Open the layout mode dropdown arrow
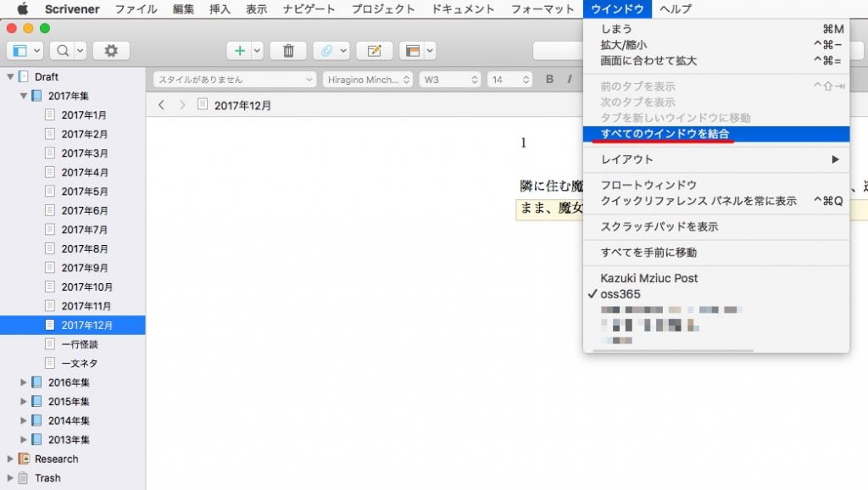Screen dimensions: 868x490 pos(430,50)
